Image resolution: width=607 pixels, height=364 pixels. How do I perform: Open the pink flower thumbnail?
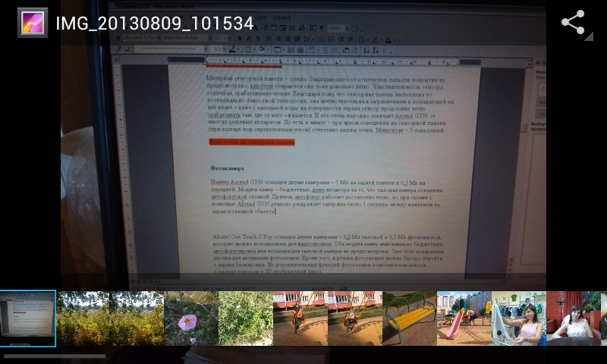191,318
